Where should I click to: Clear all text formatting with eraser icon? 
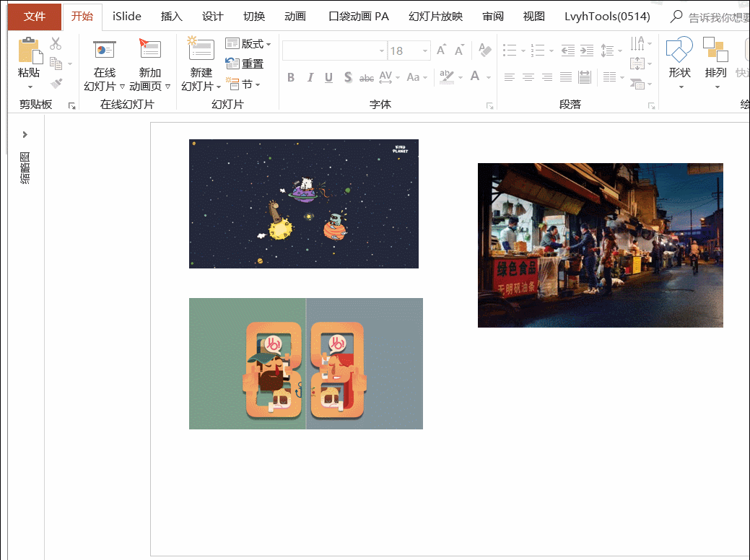(484, 51)
